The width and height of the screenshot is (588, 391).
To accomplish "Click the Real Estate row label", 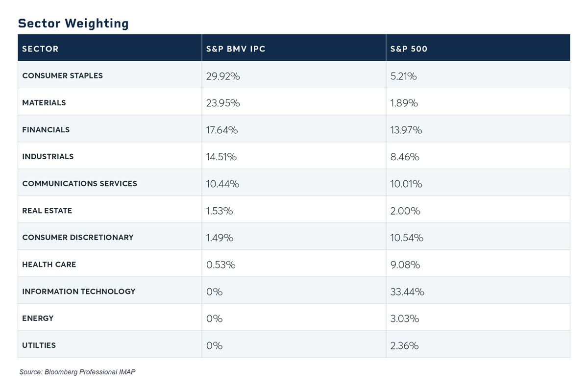I will coord(47,211).
